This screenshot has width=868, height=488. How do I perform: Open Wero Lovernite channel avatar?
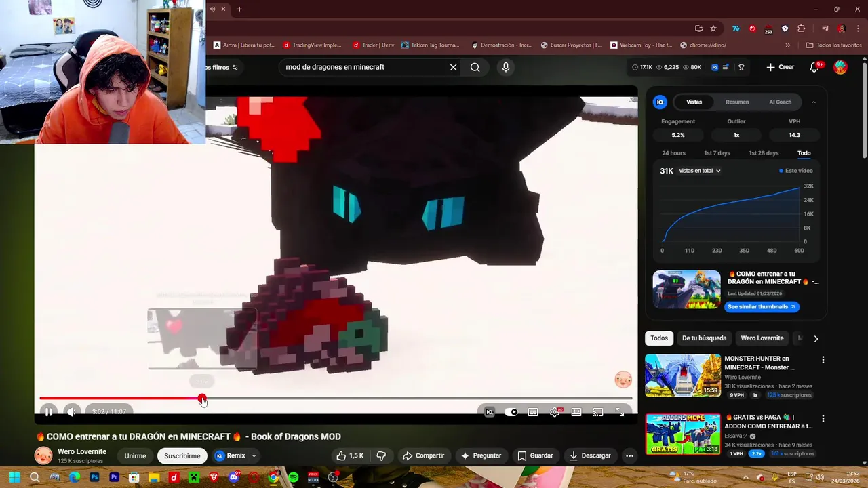pos(43,455)
